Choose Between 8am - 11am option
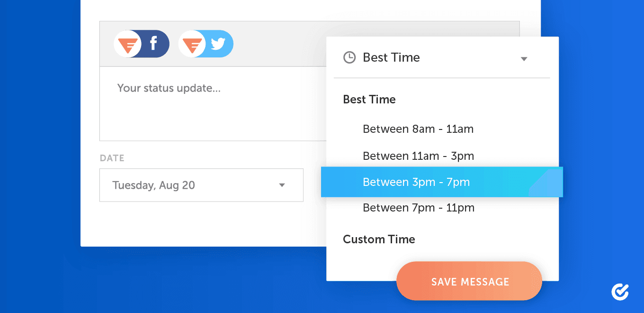 point(418,129)
